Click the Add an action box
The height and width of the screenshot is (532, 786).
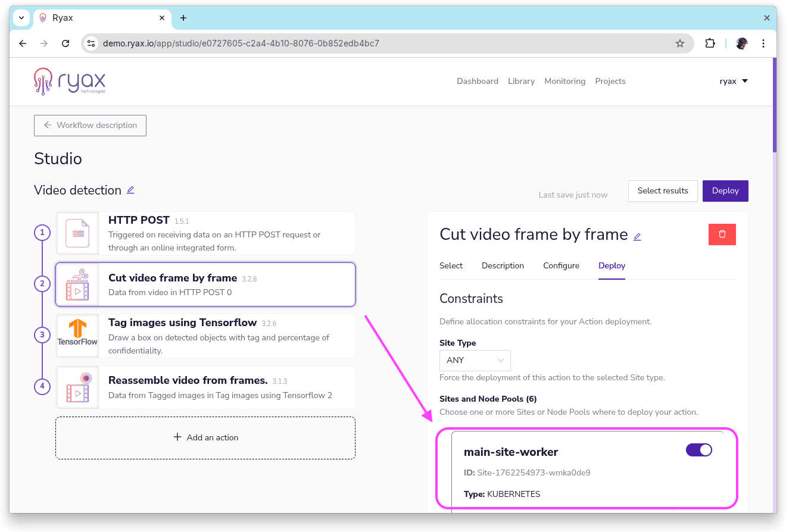(x=205, y=437)
